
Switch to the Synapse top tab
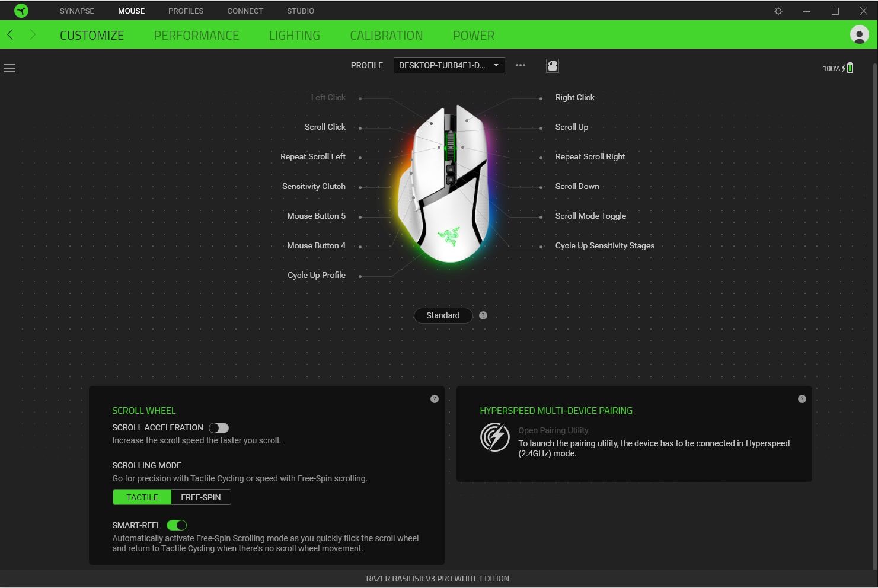click(77, 11)
